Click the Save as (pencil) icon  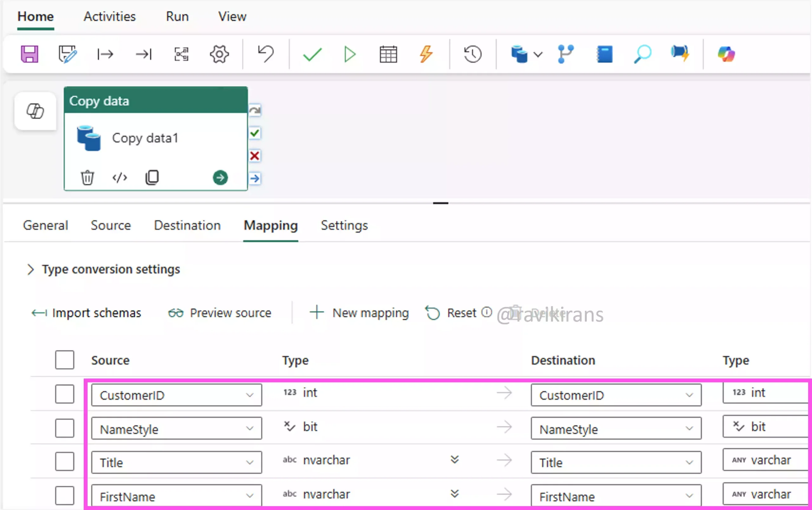tap(68, 54)
